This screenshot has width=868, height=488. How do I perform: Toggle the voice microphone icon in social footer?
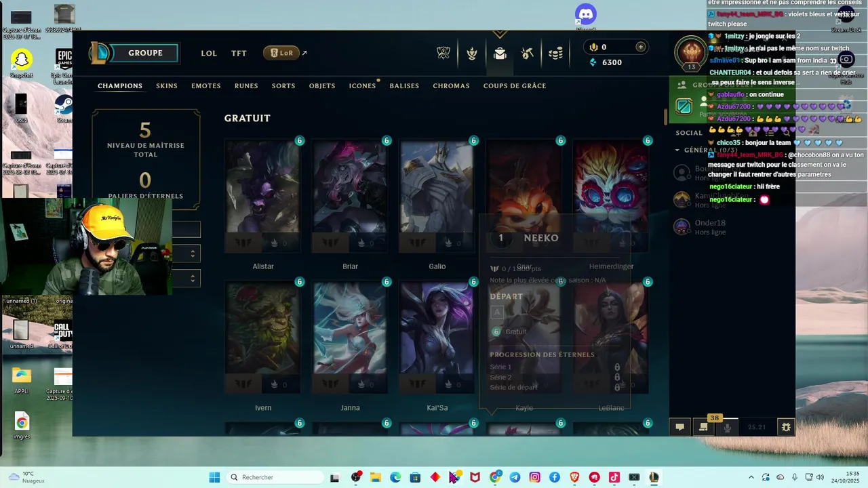(x=728, y=427)
